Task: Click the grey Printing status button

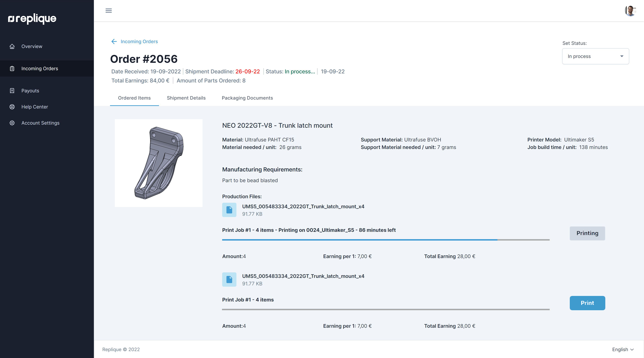Action: coord(587,233)
